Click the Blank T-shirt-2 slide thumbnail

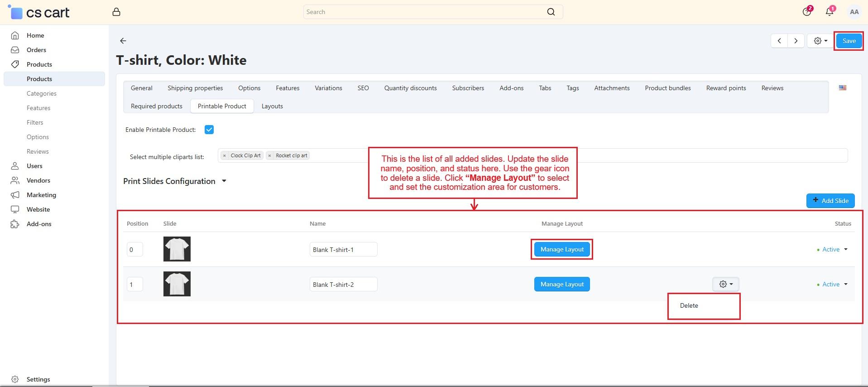tap(177, 284)
